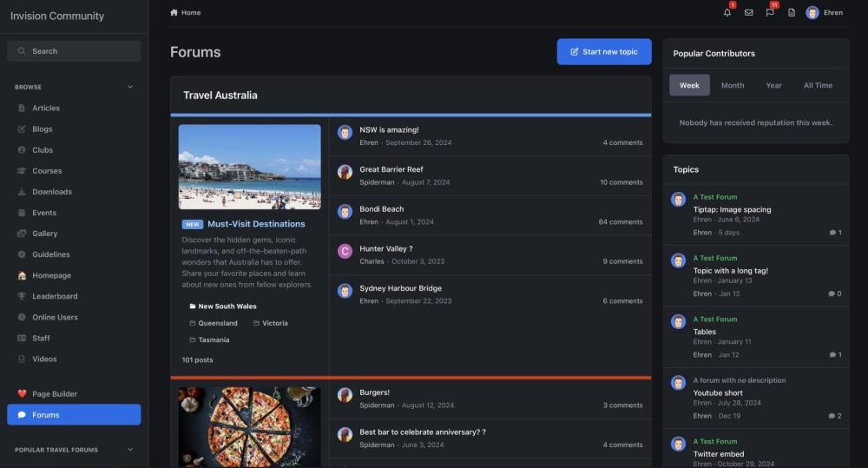Open the Must-Visit Destinations forum link
The image size is (868, 468).
coord(255,224)
